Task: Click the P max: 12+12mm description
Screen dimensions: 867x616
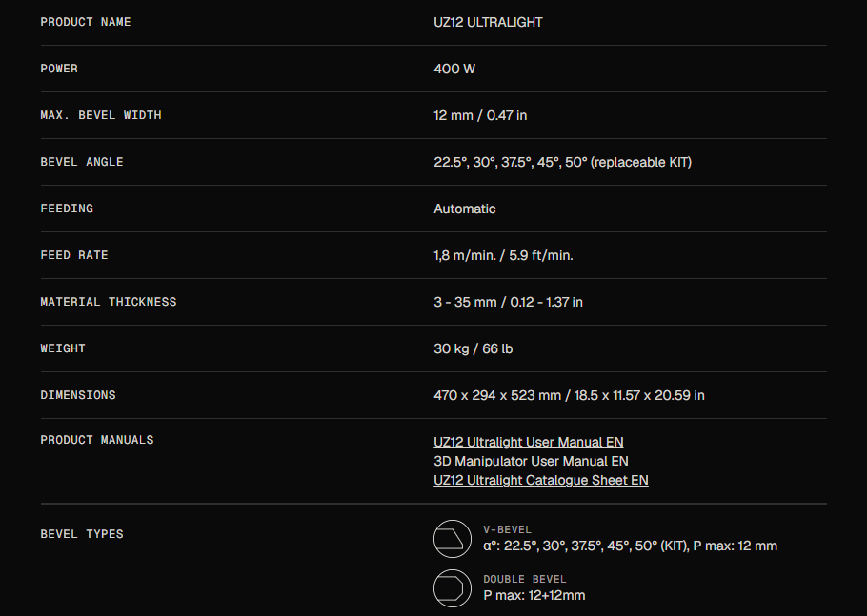Action: tap(534, 596)
